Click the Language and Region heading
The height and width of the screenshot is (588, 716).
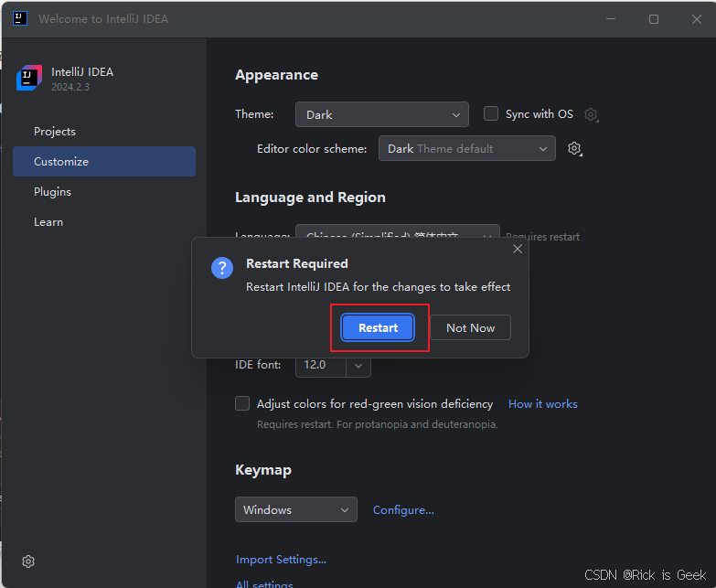[x=310, y=198]
